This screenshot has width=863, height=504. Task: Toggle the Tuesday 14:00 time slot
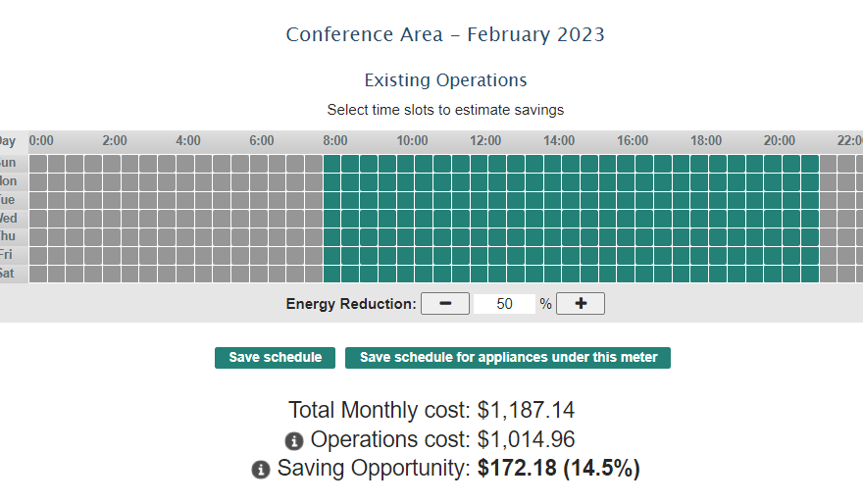pyautogui.click(x=552, y=200)
